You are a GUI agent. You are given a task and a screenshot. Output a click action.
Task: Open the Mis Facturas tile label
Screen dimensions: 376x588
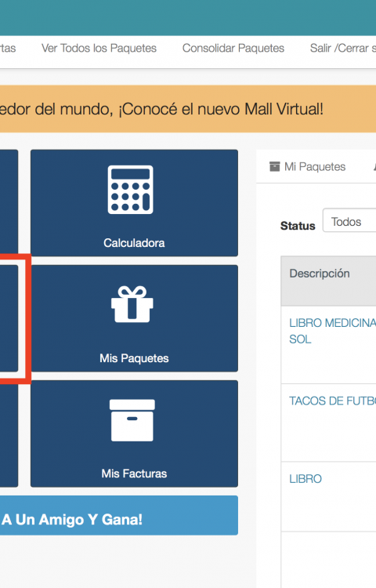[134, 474]
